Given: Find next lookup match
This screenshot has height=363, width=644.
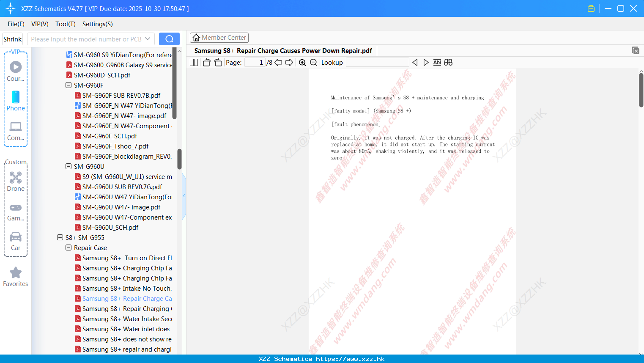Looking at the screenshot, I should (x=426, y=62).
